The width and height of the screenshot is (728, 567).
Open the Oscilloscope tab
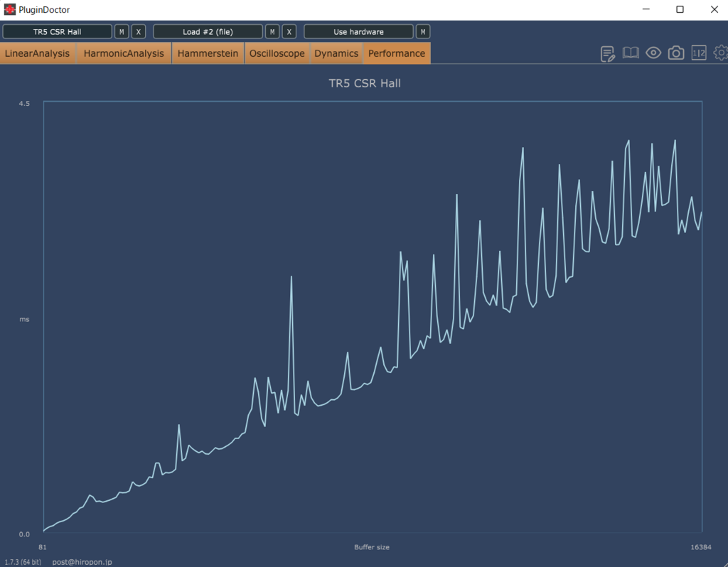click(x=277, y=53)
